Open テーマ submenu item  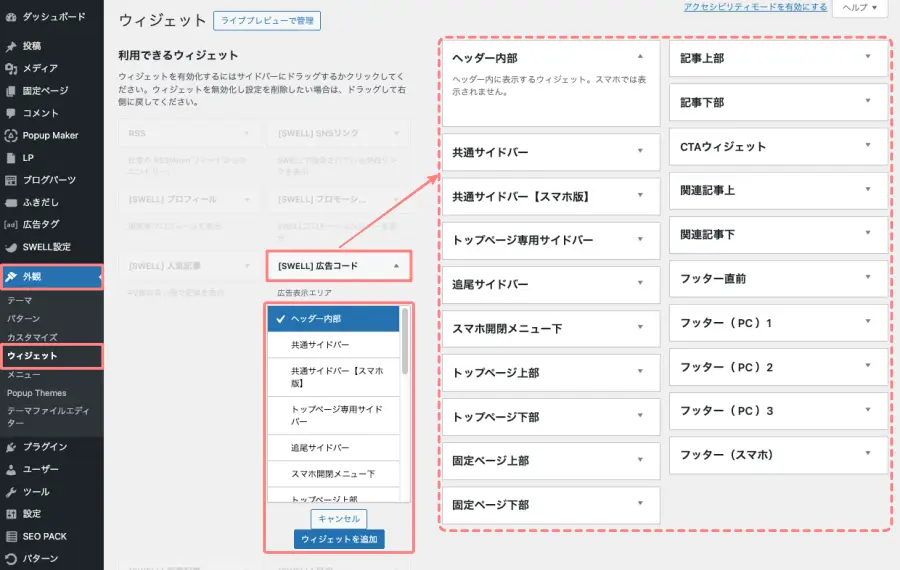point(20,300)
